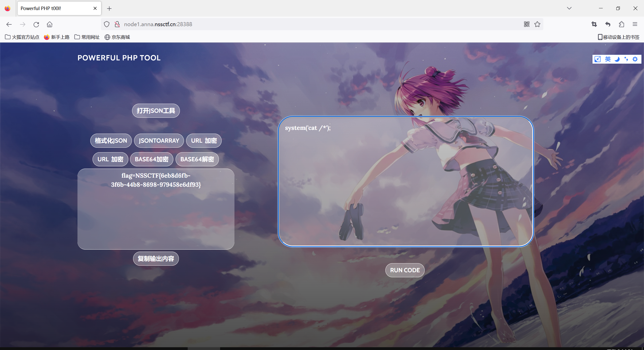Toggle IME punctuation mode icon

click(626, 59)
